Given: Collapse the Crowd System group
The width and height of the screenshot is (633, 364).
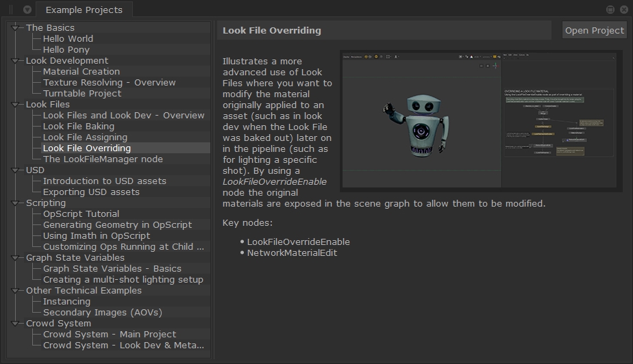Looking at the screenshot, I should [15, 324].
